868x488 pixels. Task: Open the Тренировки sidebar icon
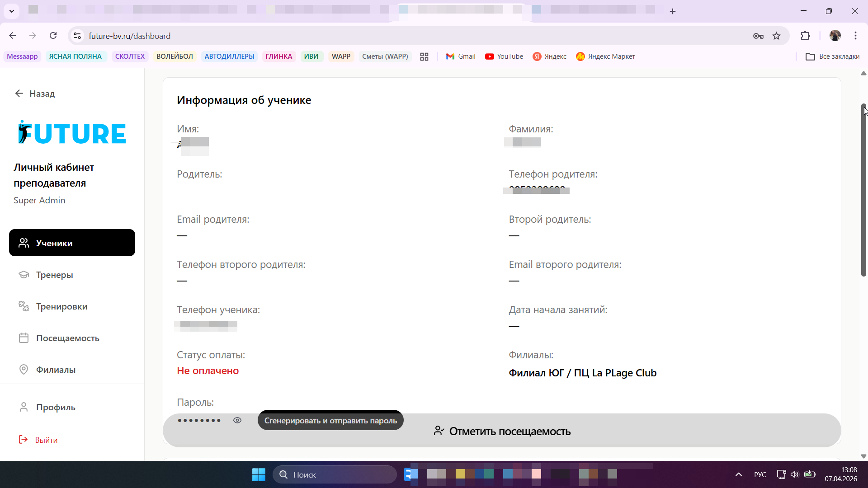[x=24, y=306]
